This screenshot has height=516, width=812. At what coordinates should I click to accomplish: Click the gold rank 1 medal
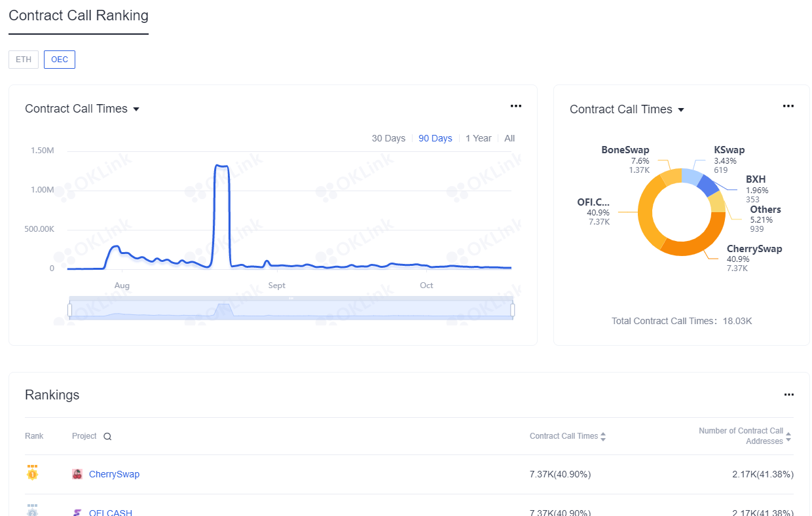pyautogui.click(x=32, y=472)
